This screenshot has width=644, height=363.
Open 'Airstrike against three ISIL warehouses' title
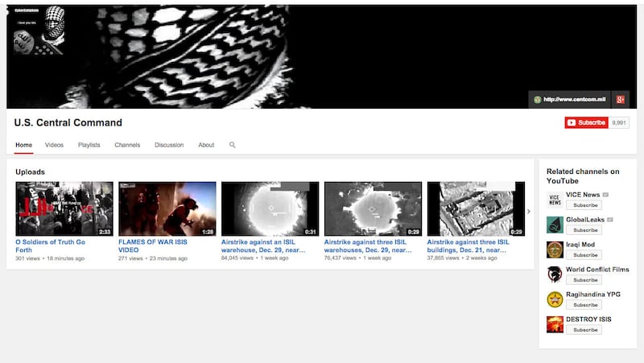[368, 246]
